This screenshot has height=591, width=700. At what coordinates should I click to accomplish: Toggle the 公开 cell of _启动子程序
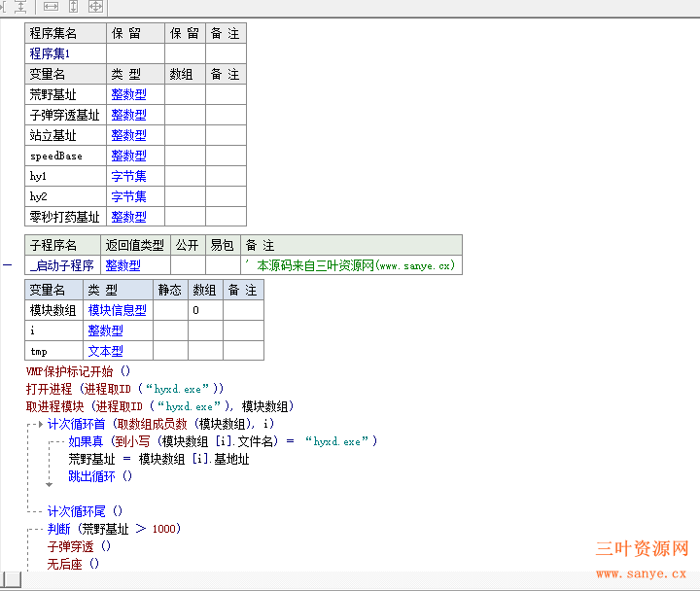188,265
